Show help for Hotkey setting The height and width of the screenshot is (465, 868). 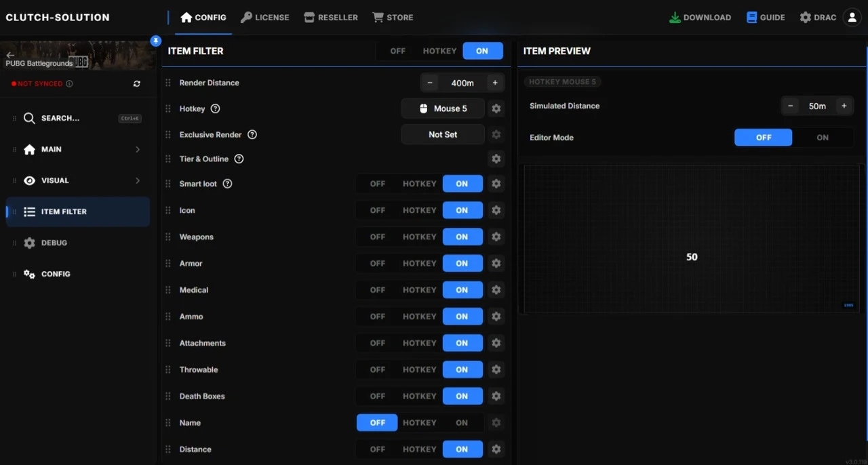[x=216, y=108]
